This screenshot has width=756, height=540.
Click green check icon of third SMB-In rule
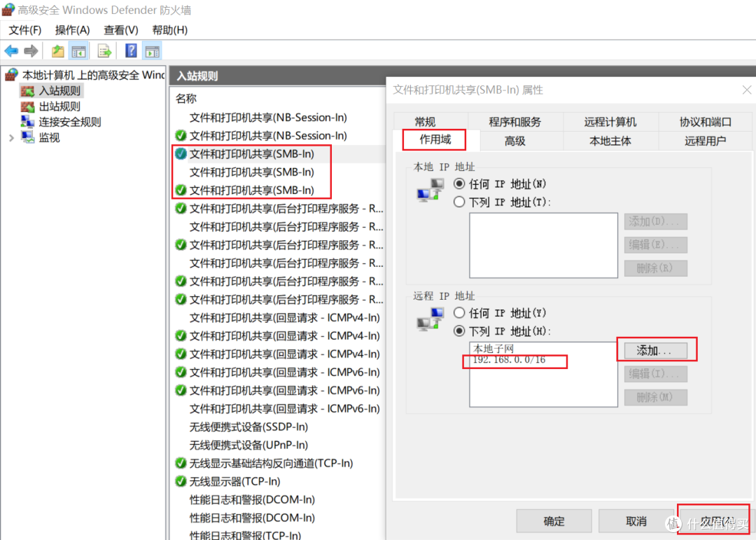tap(181, 190)
